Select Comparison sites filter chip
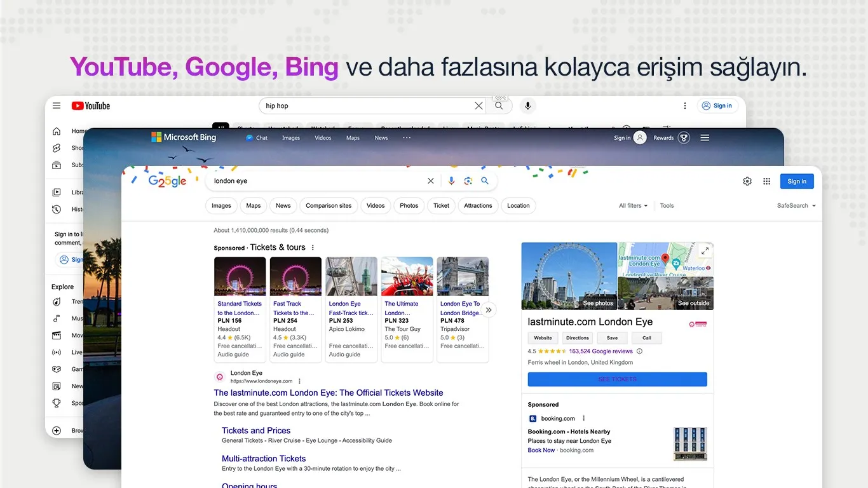Viewport: 868px width, 488px height. pos(329,206)
